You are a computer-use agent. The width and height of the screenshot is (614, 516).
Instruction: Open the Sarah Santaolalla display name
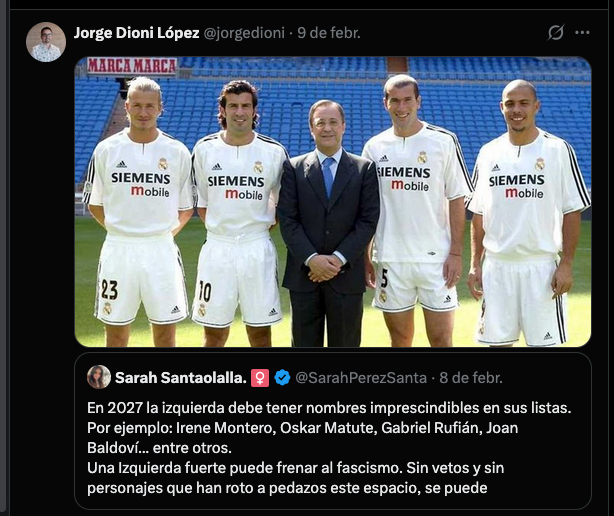coord(181,378)
